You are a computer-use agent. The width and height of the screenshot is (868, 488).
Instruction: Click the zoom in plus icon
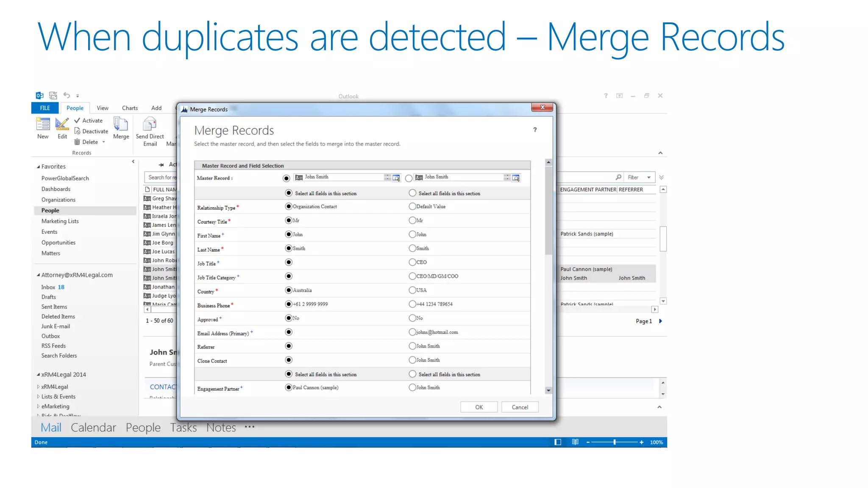pyautogui.click(x=642, y=442)
